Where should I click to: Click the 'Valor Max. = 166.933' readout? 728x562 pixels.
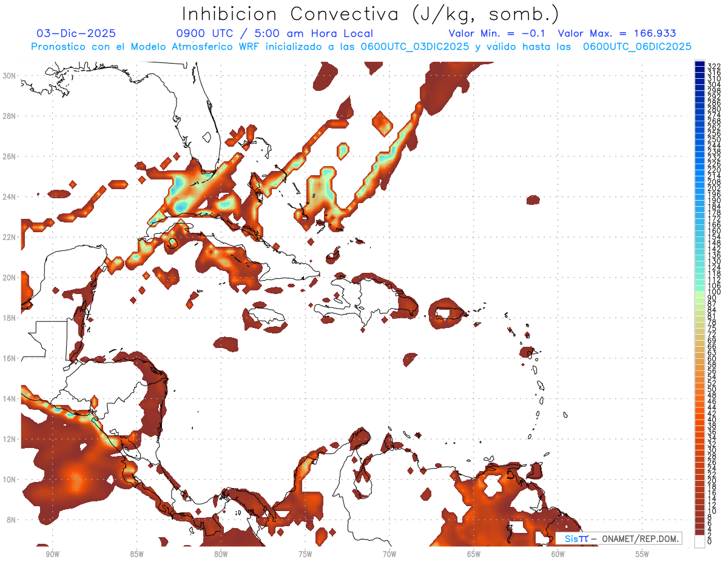[x=616, y=34]
